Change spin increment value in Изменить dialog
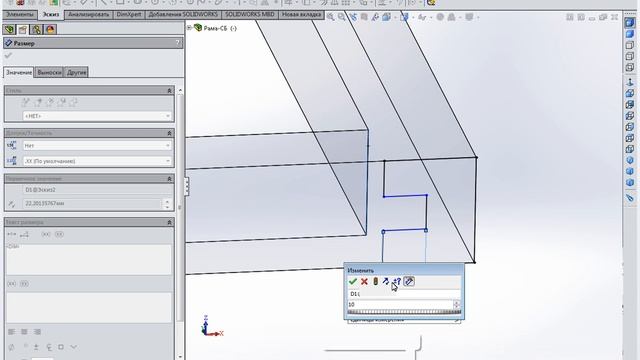Viewport: 640px width, 360px height. (397, 281)
